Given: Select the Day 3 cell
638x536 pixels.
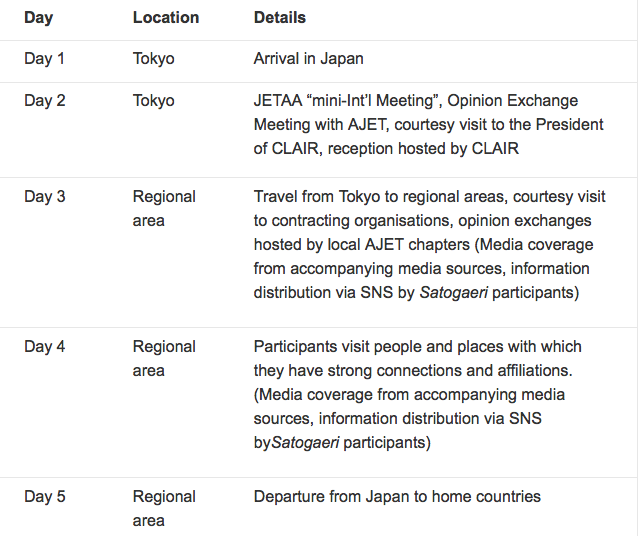Looking at the screenshot, I should point(45,197).
